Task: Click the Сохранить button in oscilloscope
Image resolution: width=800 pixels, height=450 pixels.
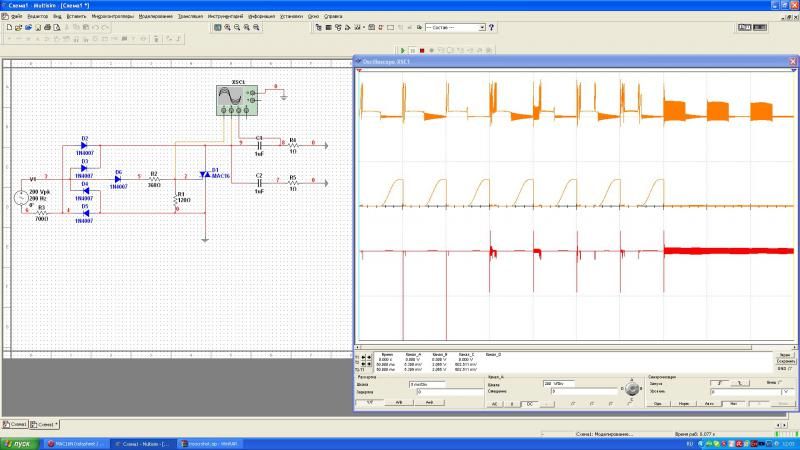Action: coord(785,361)
